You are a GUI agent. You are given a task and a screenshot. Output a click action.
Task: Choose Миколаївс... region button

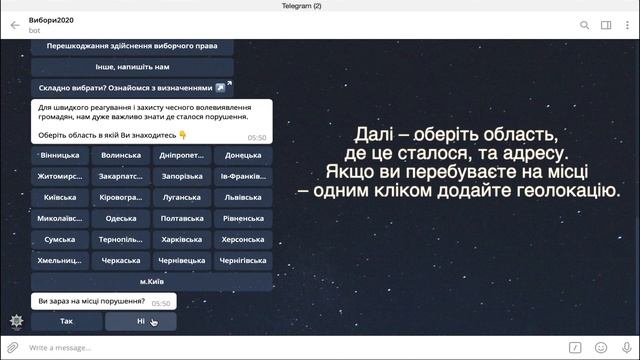click(x=60, y=219)
